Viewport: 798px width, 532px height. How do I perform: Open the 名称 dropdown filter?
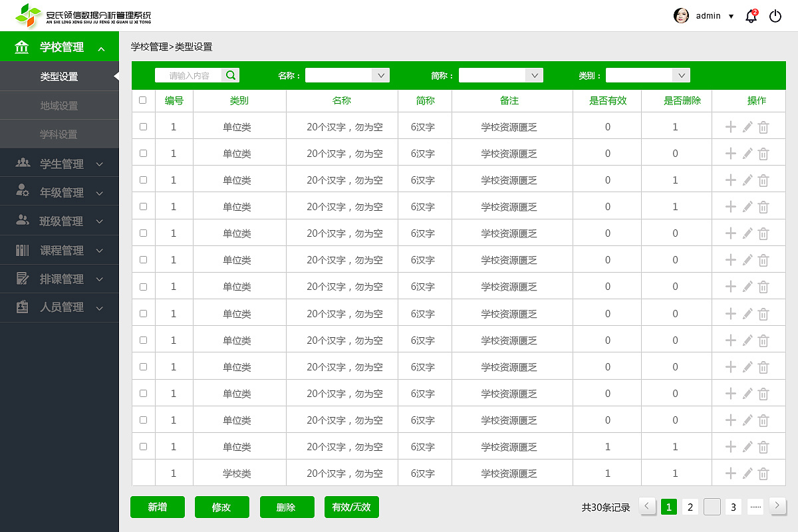pyautogui.click(x=347, y=75)
